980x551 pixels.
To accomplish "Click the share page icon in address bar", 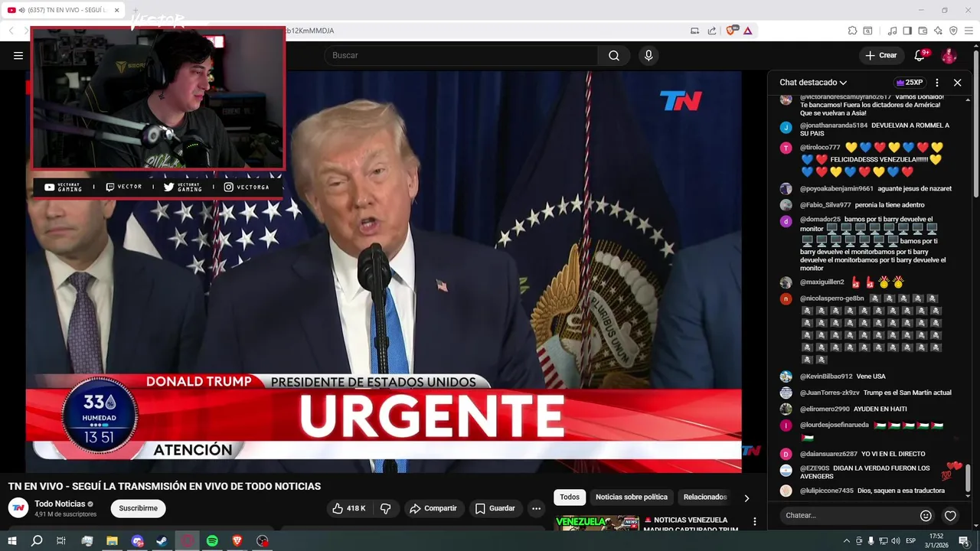I will pos(712,31).
